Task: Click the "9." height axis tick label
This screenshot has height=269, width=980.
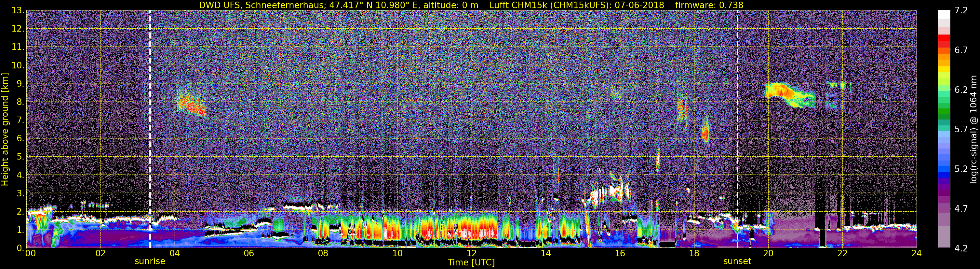Action: (x=20, y=83)
